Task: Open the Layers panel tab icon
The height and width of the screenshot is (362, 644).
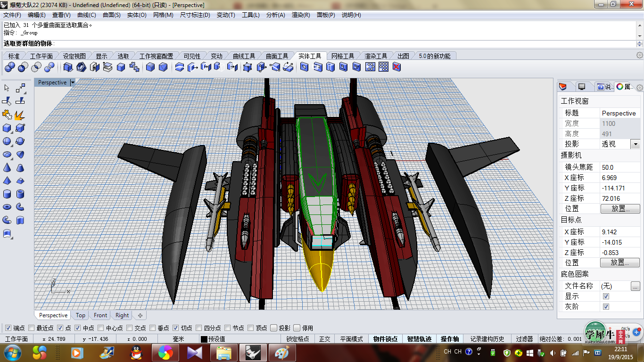Action: [x=563, y=87]
